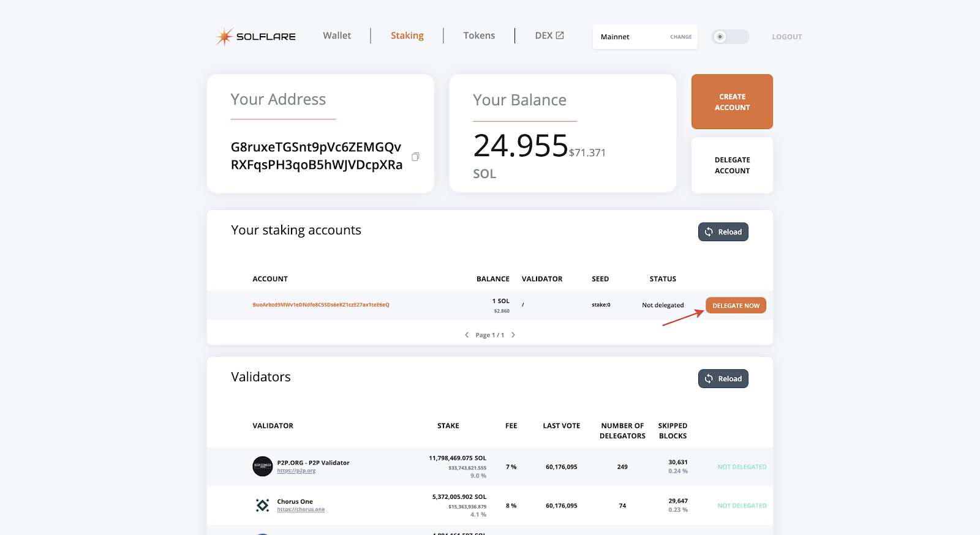
Task: Click the 24.955 SOL balance value
Action: [521, 146]
